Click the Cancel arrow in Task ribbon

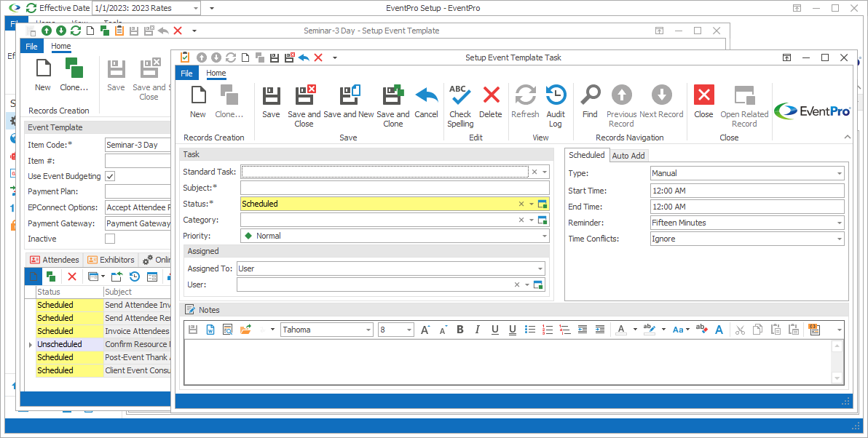426,102
